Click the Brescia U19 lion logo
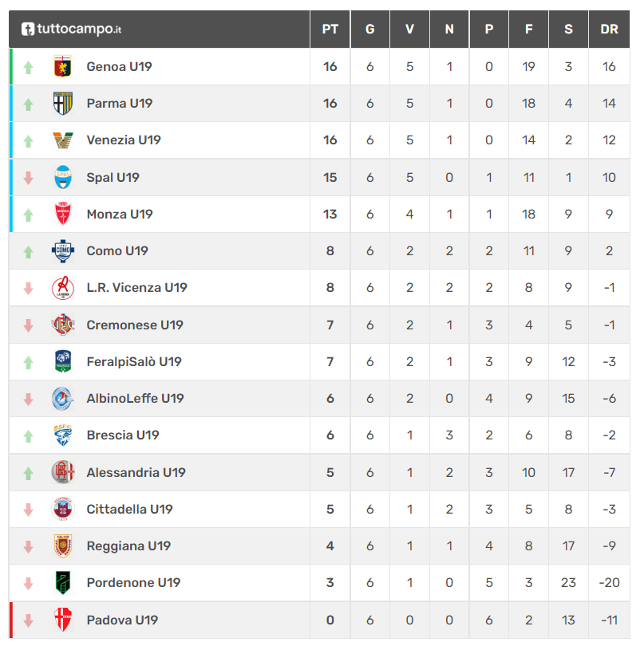The width and height of the screenshot is (644, 646). point(63,435)
